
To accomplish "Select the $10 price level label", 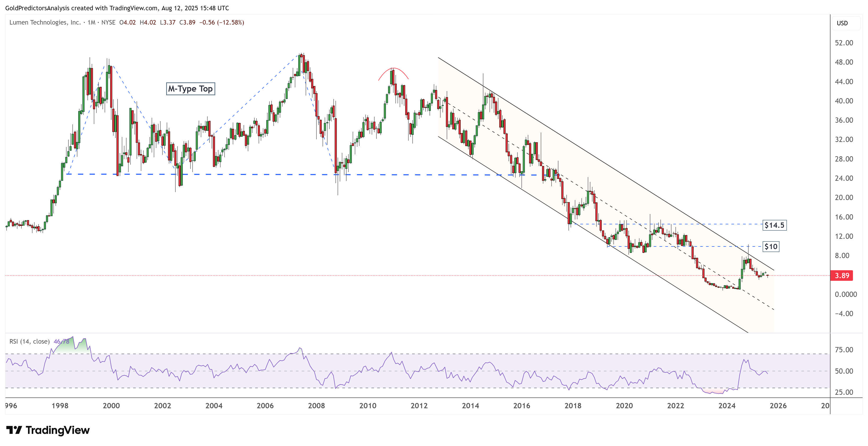I will tap(771, 247).
